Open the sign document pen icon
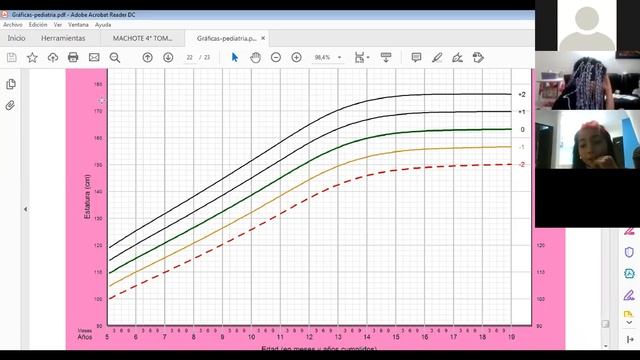 [x=458, y=58]
